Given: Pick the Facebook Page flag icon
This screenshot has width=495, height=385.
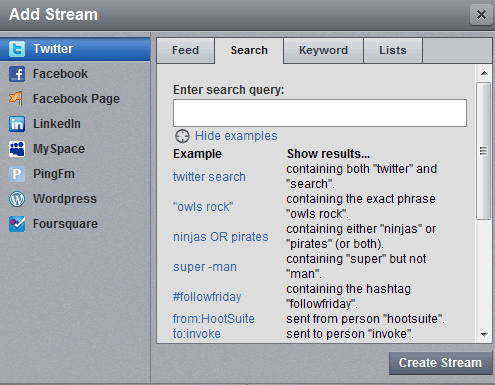Looking at the screenshot, I should pos(17,99).
